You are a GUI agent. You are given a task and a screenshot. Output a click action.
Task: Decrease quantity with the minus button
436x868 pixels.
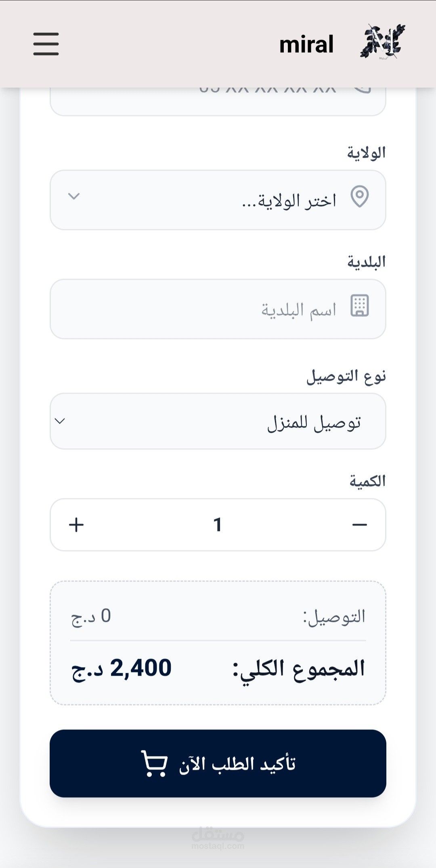359,525
